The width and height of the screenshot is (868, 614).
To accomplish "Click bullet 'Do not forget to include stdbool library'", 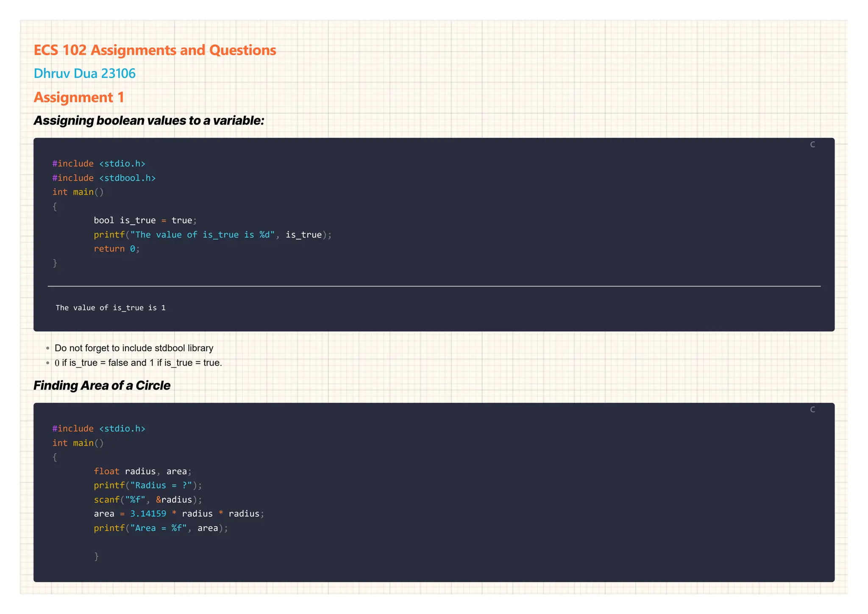I will click(134, 348).
